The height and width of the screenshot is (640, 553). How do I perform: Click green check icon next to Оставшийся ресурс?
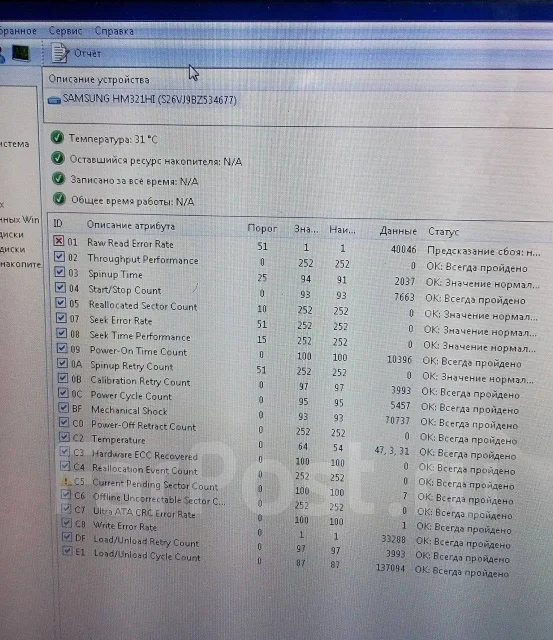click(58, 158)
